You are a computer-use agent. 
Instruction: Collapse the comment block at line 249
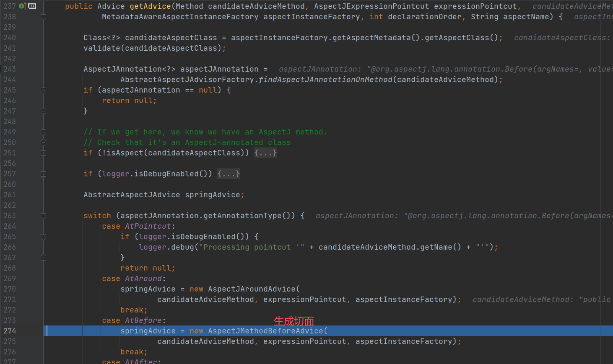[43, 132]
